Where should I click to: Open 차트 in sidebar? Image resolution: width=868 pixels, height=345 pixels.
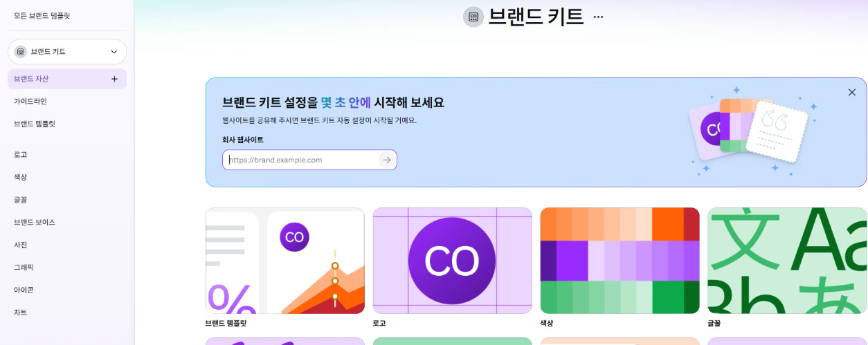point(21,313)
